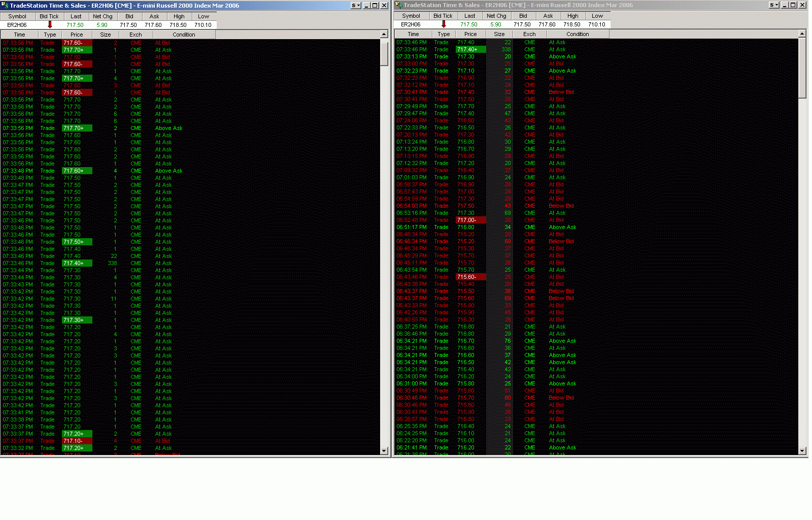Click the TradeStation icon in the right window title bar
812x520 pixels.
[x=399, y=5]
